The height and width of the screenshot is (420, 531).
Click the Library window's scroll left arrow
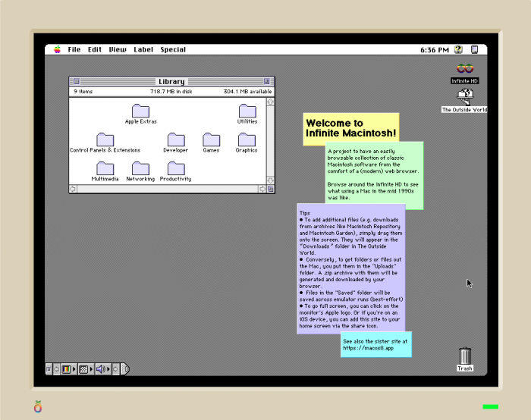click(x=73, y=189)
